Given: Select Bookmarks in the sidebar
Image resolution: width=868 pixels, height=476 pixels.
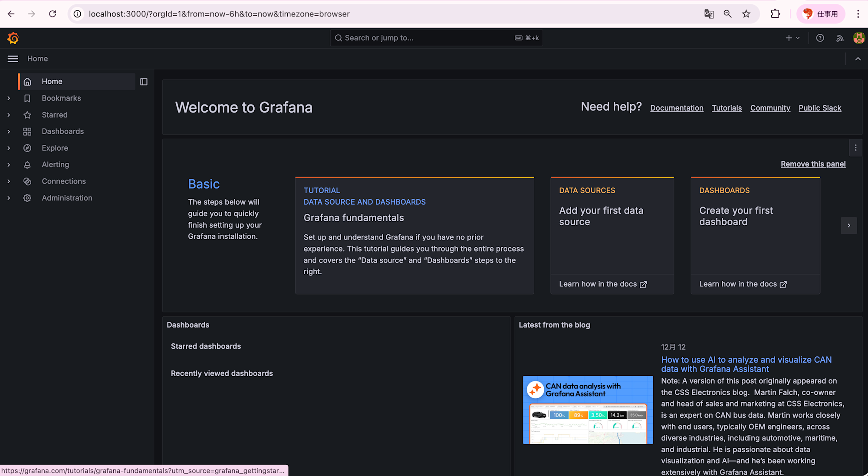Looking at the screenshot, I should click(x=61, y=98).
